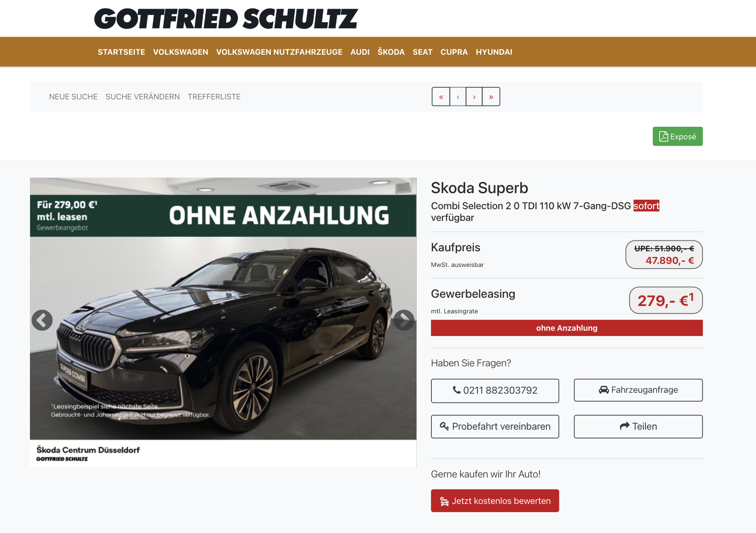The height and width of the screenshot is (533, 756).
Task: Download the Exposé PDF
Action: tap(677, 136)
